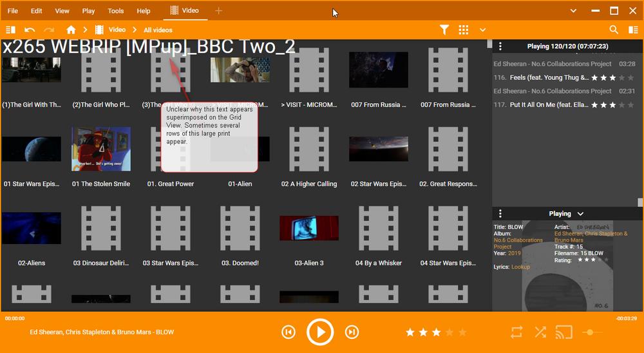The width and height of the screenshot is (644, 353).
Task: Toggle repeat playback mode
Action: tap(516, 332)
